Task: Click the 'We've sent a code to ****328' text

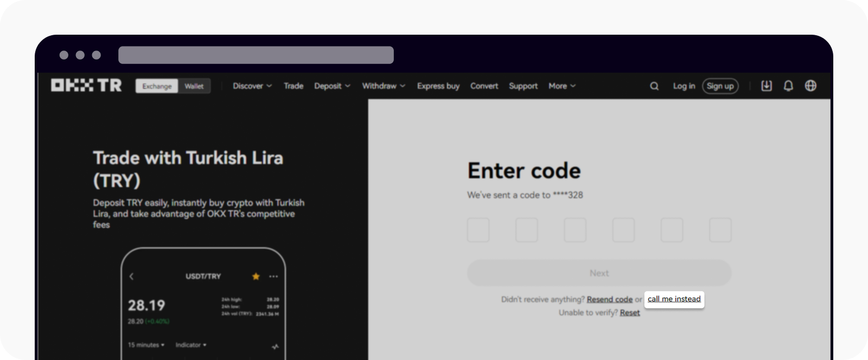Action: 525,195
